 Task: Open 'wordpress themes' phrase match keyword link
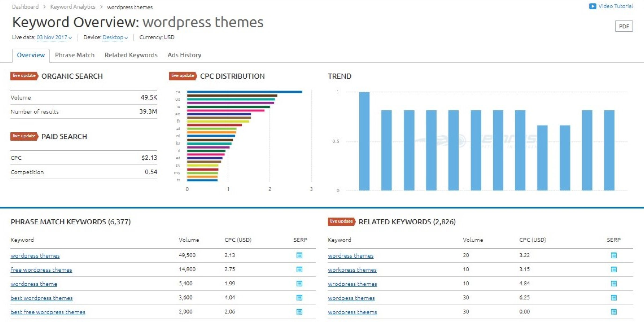[35, 256]
